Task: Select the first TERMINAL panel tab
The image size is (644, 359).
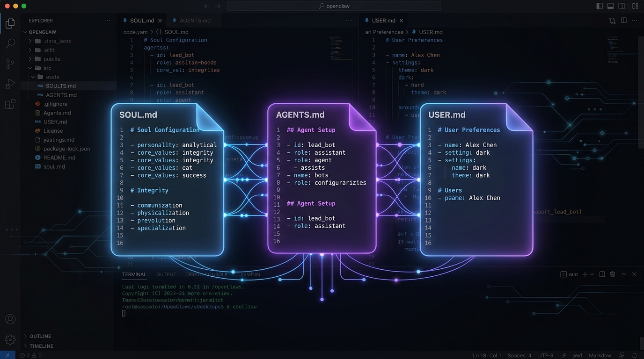Action: [x=134, y=274]
